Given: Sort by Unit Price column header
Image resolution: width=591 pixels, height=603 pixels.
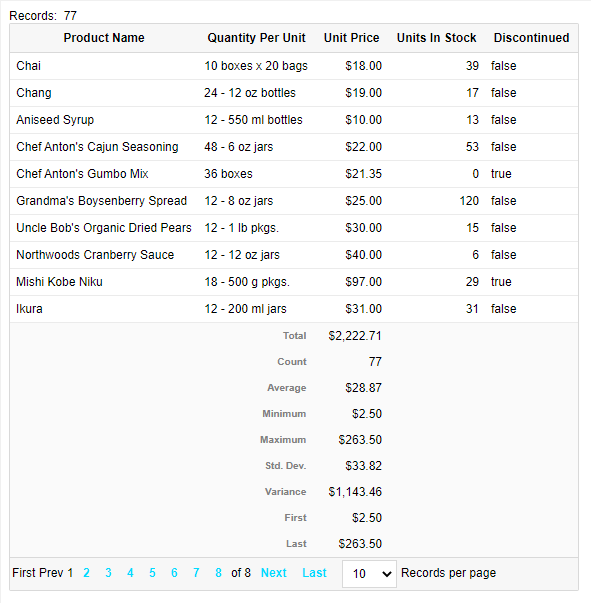Looking at the screenshot, I should point(351,38).
